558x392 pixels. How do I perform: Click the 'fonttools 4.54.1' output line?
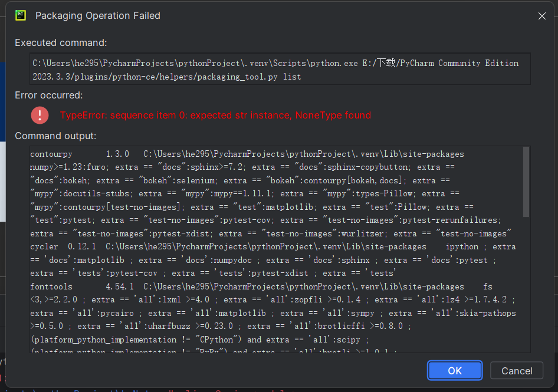click(x=261, y=286)
